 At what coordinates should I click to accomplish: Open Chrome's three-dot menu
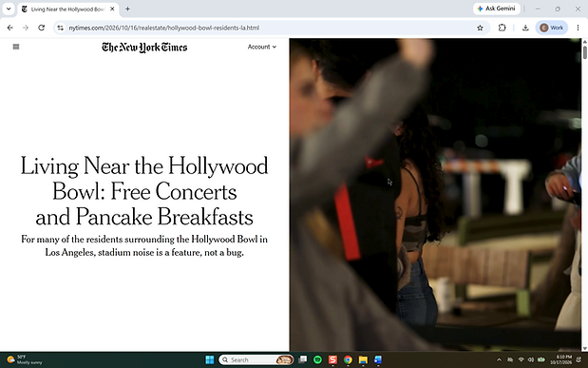tap(578, 28)
